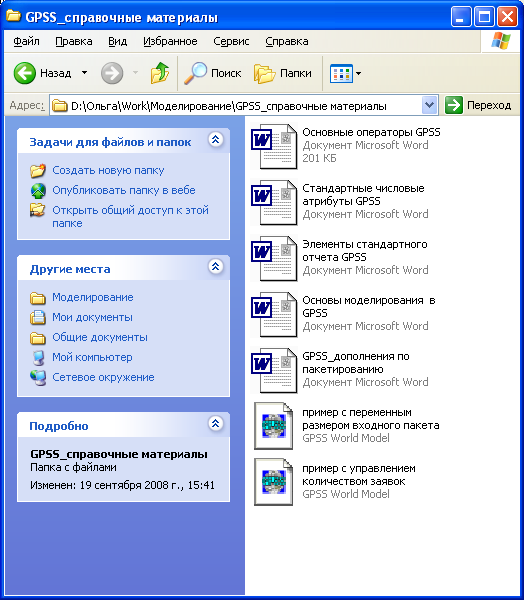Viewport: 524px width, 600px height.
Task: Click the Адрес label
Action: [x=27, y=105]
